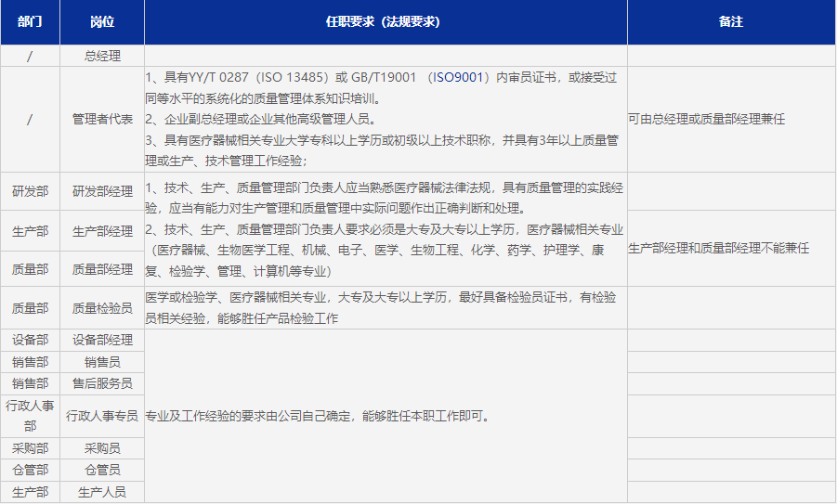Viewport: 837px width, 504px height.
Task: Select the 研发部 department cell
Action: (x=30, y=192)
